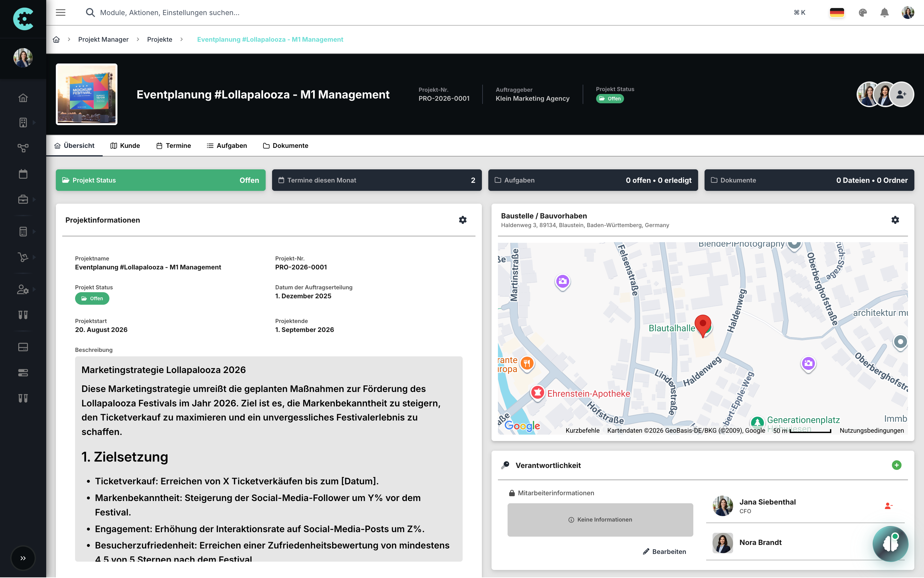924x578 pixels.
Task: Expand the calculator sidebar submenu arrow
Action: click(34, 231)
